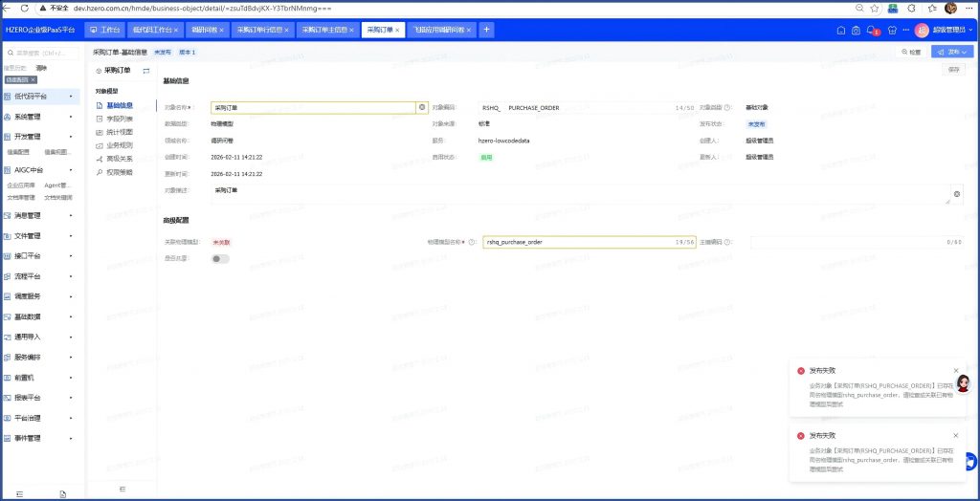Click the 检查 check button
The width and height of the screenshot is (980, 501).
[x=911, y=52]
